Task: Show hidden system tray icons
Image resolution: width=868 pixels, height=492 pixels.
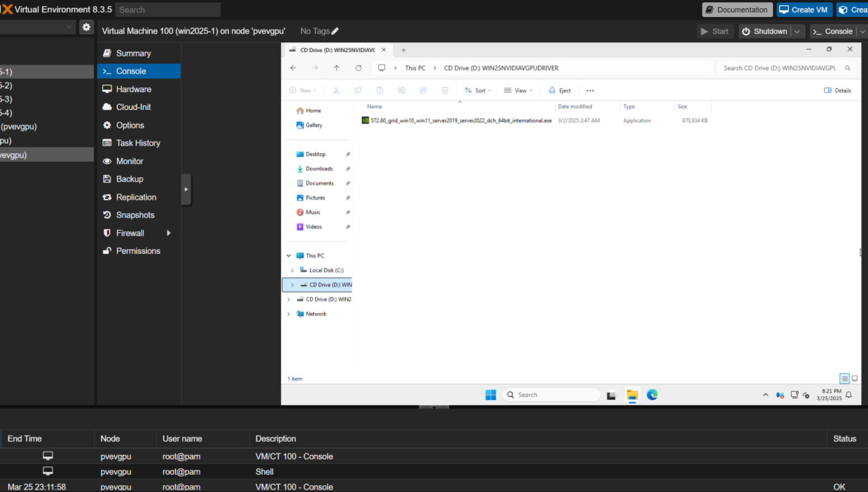Action: (x=766, y=395)
